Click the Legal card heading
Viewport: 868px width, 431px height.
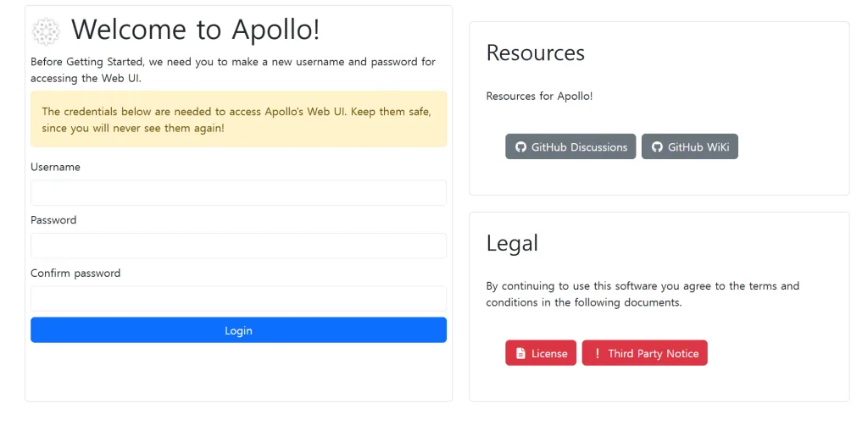(512, 244)
